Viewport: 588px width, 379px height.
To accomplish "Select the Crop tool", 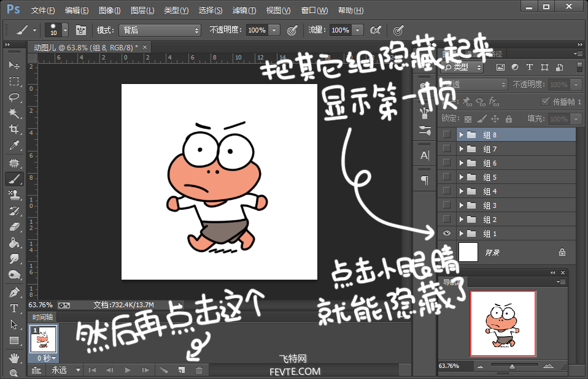I will coord(14,129).
